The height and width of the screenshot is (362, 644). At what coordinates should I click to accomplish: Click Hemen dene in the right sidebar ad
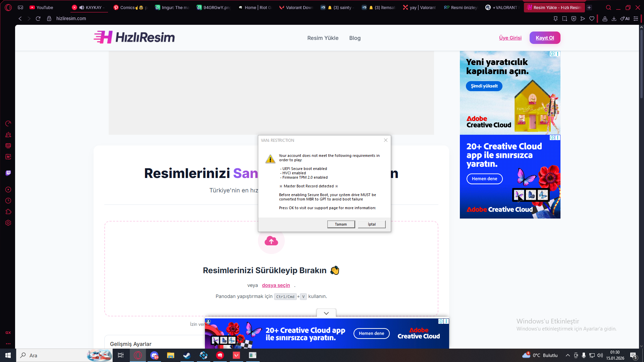point(484,179)
